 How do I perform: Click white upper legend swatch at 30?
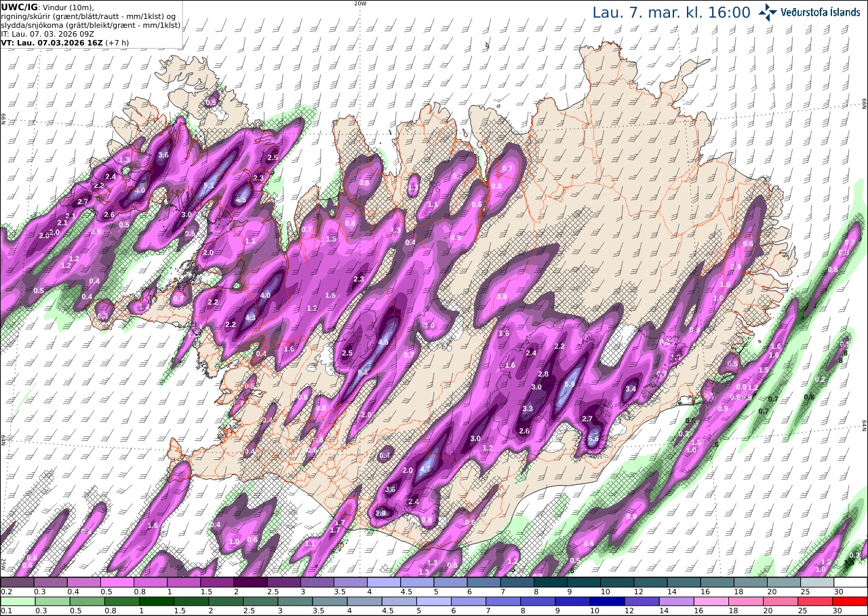[851, 582]
